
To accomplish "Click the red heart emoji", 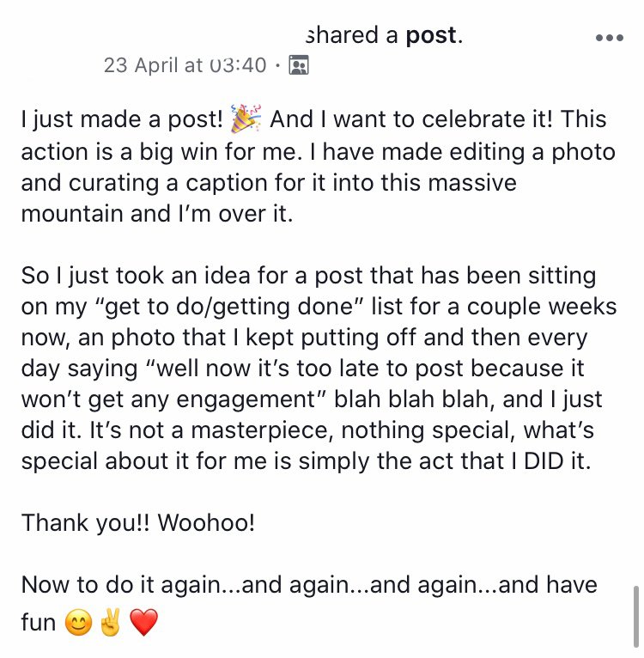I will coord(144,622).
